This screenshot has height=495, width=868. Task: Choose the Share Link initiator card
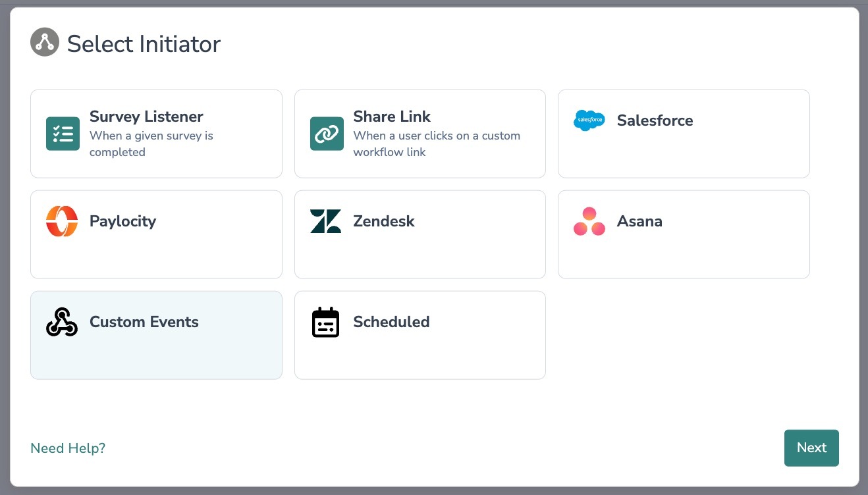click(420, 134)
